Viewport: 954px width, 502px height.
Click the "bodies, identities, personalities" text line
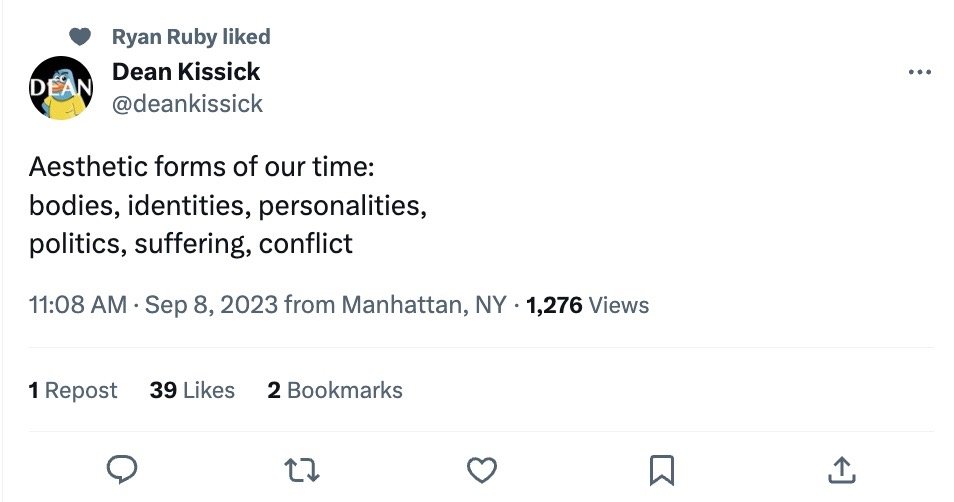pos(228,206)
